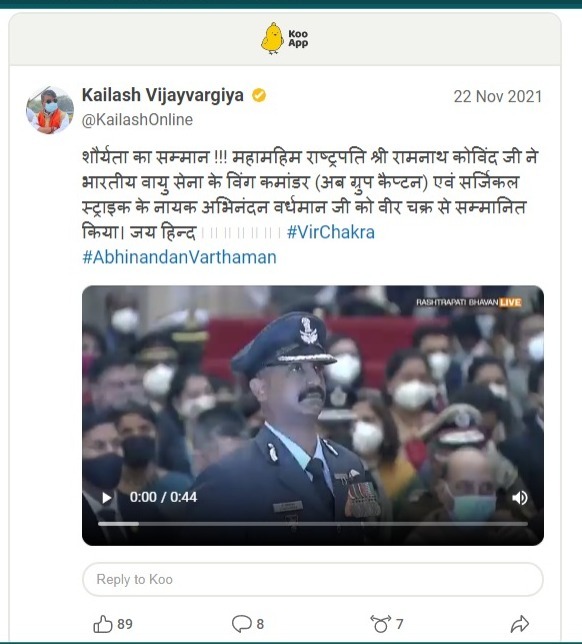The image size is (582, 644).
Task: Click the 89 likes count
Action: tap(125, 624)
